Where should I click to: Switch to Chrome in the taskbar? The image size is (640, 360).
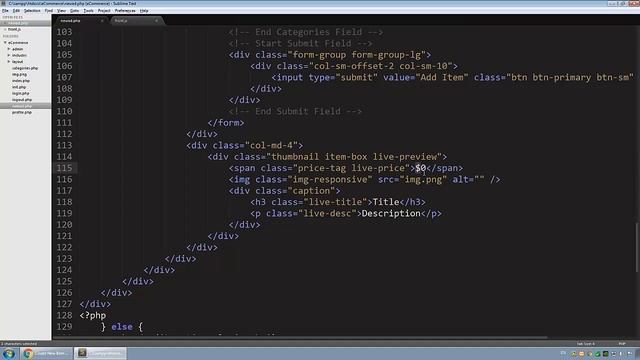point(47,353)
